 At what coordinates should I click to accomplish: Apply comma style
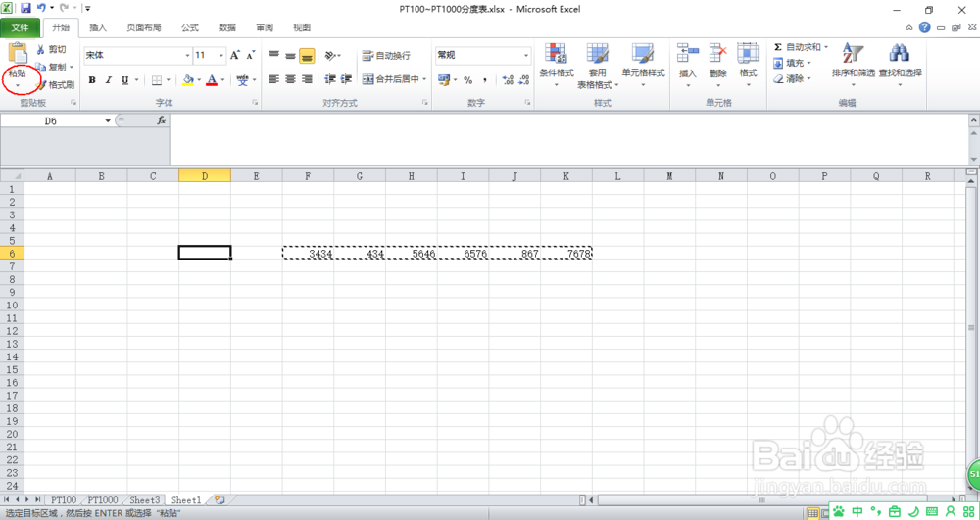pos(484,80)
